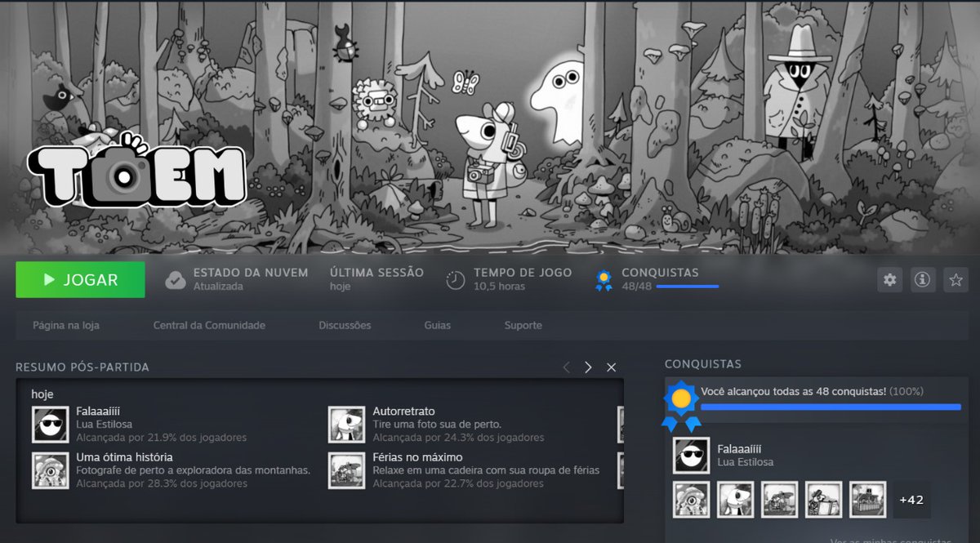Click the play time clock icon
Image resolution: width=980 pixels, height=543 pixels.
click(455, 280)
